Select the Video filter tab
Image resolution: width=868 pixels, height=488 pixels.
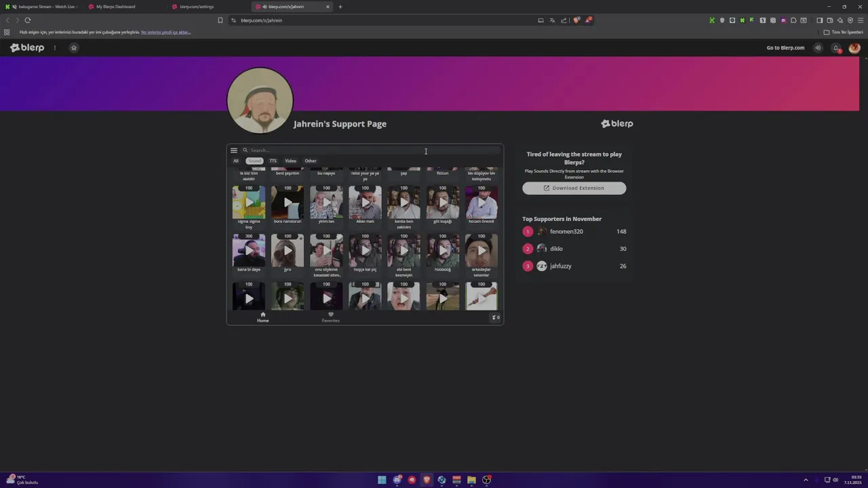[x=290, y=161]
